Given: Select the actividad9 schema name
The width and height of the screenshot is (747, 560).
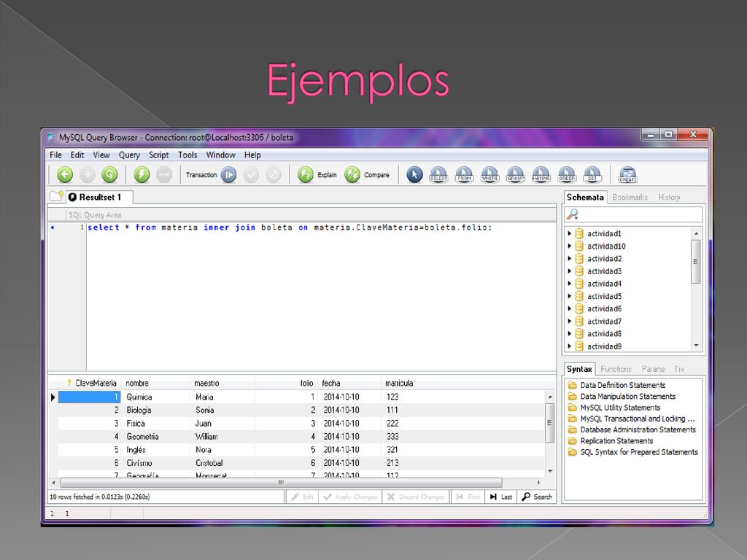Looking at the screenshot, I should 604,346.
